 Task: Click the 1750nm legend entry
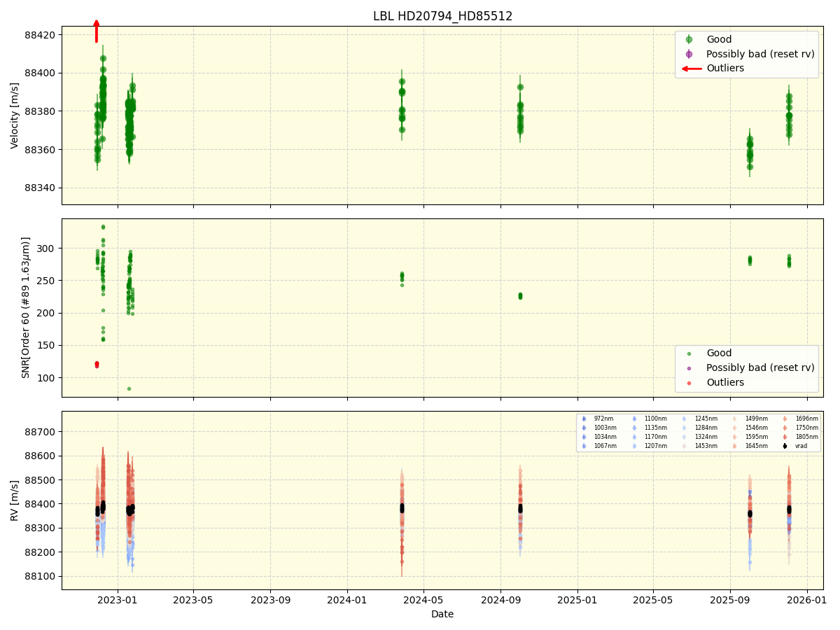click(x=801, y=428)
